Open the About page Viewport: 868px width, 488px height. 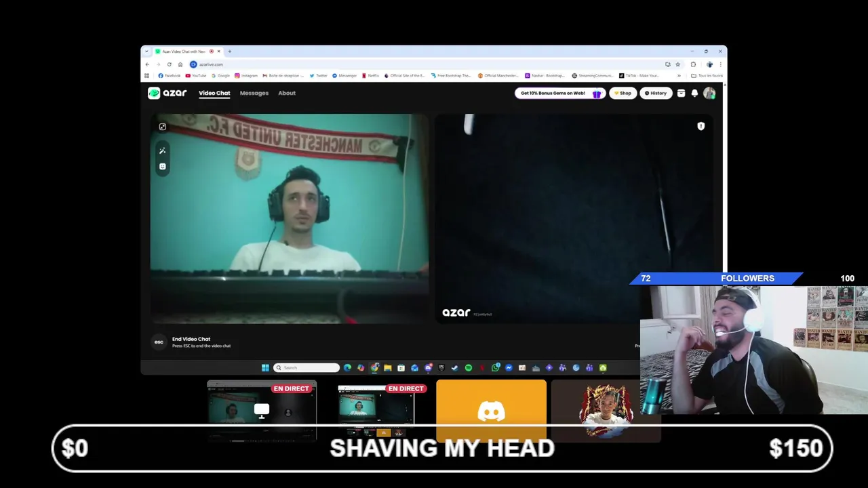click(x=287, y=94)
